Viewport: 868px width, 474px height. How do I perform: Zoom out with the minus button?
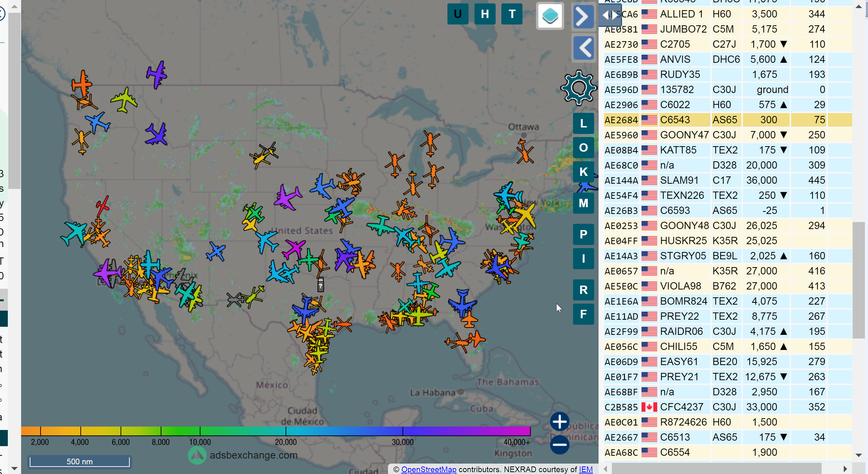(559, 444)
